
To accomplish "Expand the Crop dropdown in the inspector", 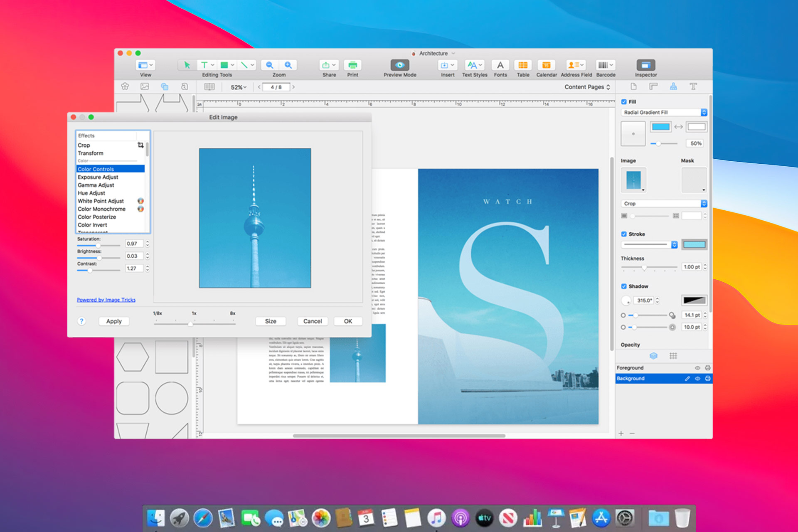I will click(663, 203).
